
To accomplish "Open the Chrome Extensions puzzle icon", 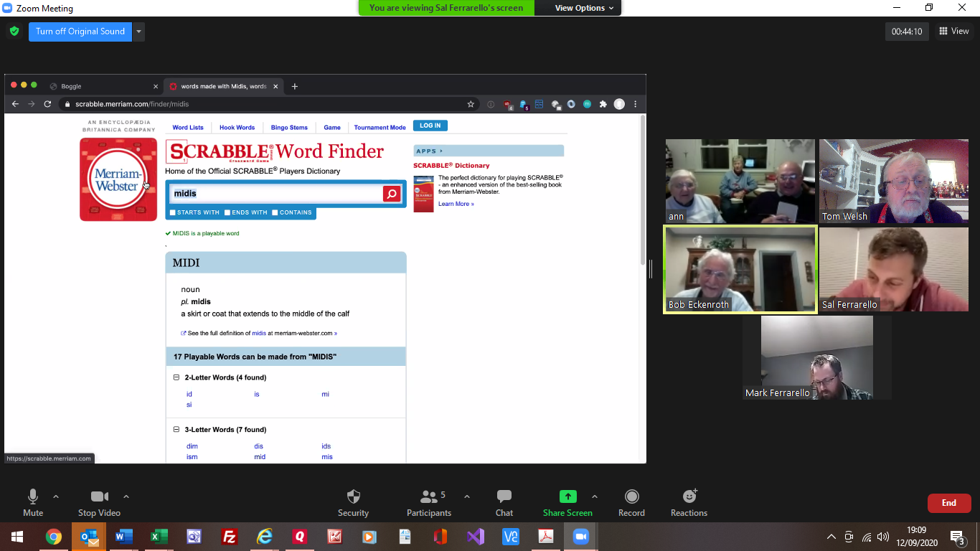I will tap(603, 104).
